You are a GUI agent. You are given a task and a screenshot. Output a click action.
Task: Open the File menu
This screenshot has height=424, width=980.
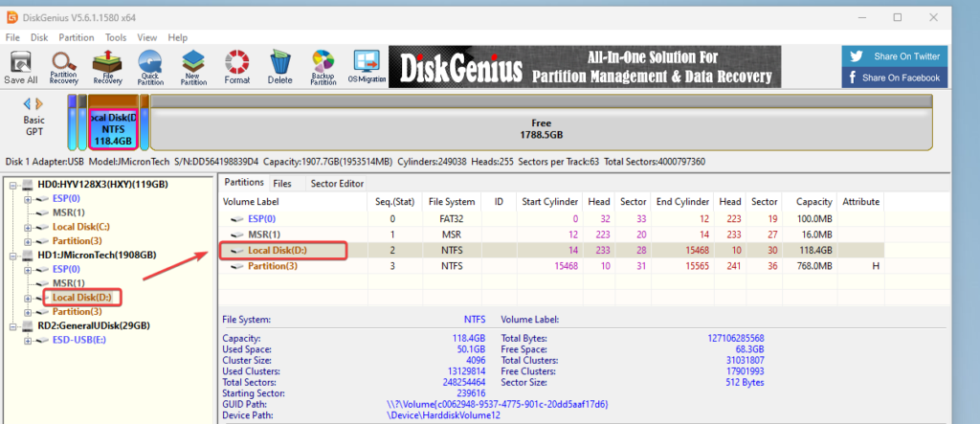12,37
